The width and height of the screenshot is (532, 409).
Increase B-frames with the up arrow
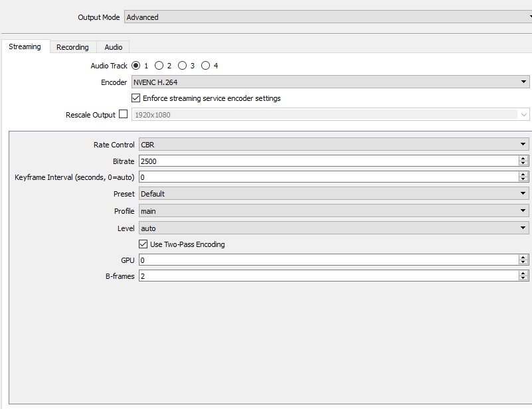click(523, 274)
